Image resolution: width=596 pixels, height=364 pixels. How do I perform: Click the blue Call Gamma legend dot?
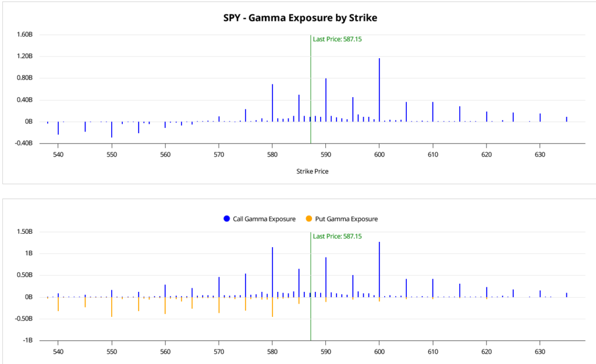(227, 219)
